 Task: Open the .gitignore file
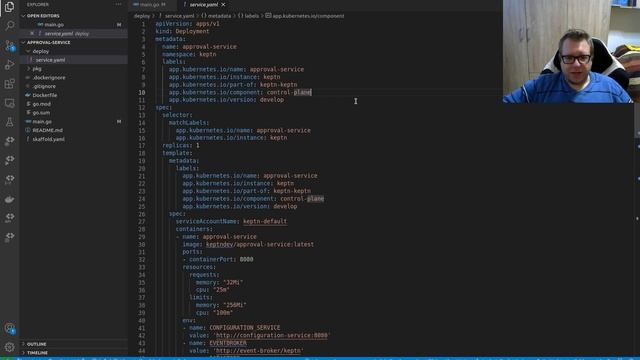click(44, 87)
